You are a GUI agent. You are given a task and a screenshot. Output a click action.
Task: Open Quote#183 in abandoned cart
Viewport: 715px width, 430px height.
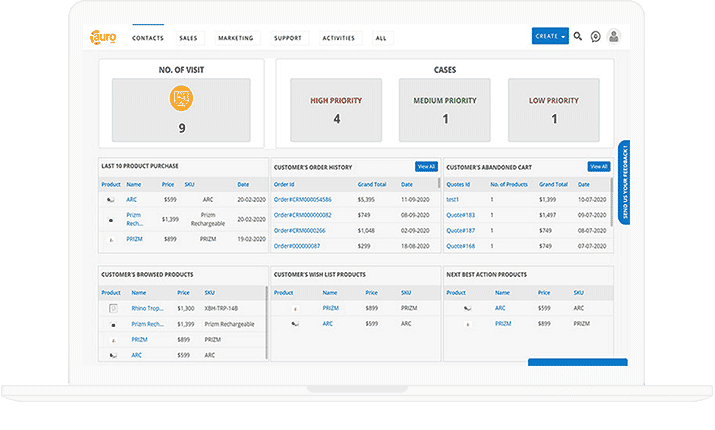pyautogui.click(x=461, y=215)
